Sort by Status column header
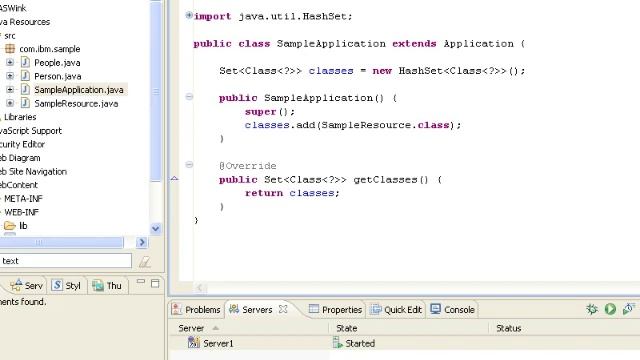640x360 pixels. tap(564, 328)
